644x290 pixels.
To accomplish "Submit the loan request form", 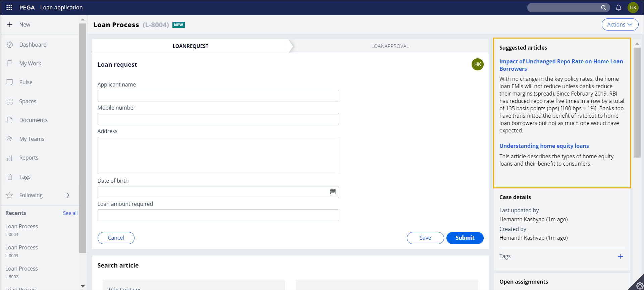I will [465, 238].
